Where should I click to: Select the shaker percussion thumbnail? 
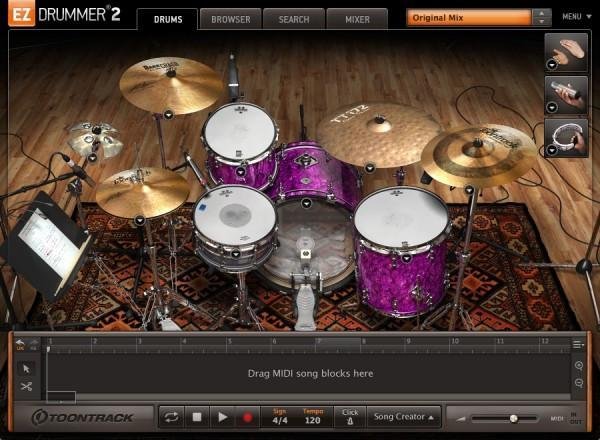[566, 94]
